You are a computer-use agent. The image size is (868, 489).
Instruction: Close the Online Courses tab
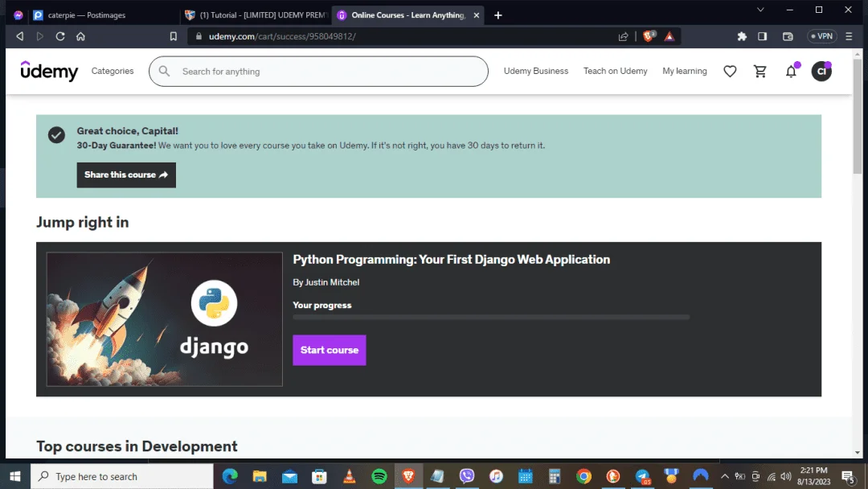click(x=476, y=15)
